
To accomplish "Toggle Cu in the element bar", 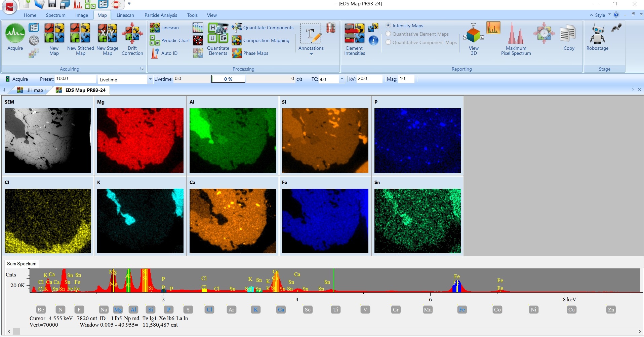I will point(571,310).
